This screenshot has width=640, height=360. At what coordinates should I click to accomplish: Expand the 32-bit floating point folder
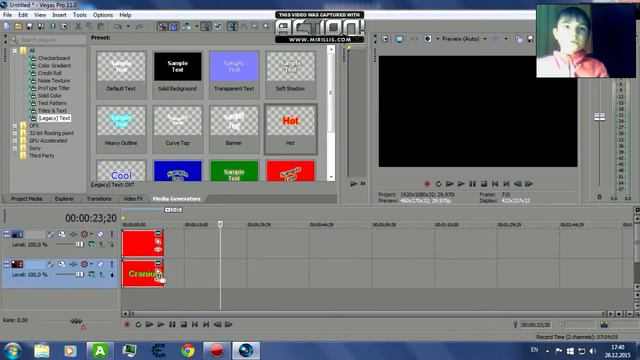coord(15,133)
